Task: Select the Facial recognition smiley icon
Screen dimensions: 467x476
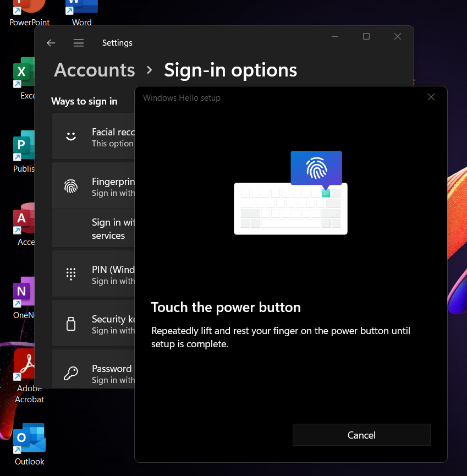Action: [x=71, y=136]
